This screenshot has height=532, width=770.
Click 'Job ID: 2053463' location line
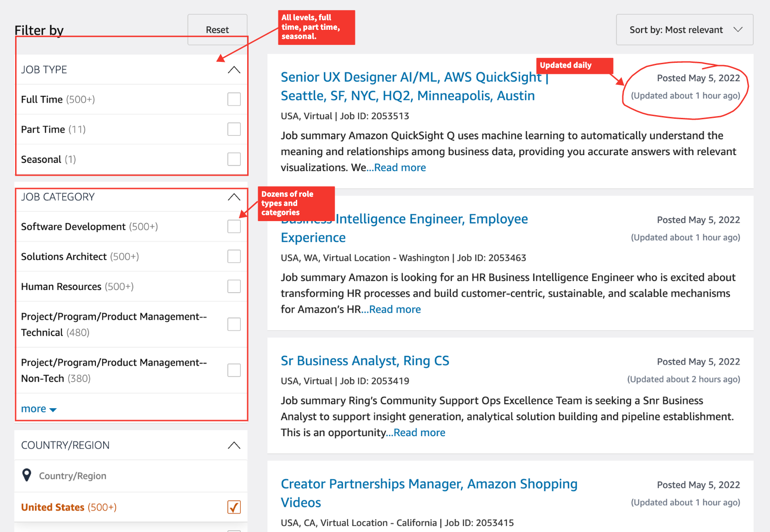point(404,258)
